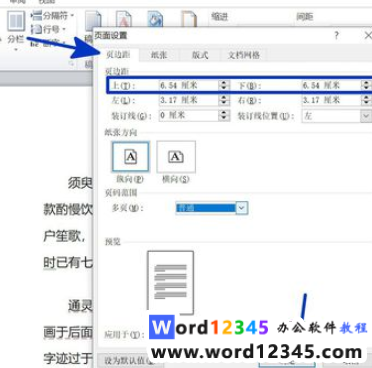
Task: Open the 分隔符 breaks dropdown
Action: pyautogui.click(x=53, y=16)
